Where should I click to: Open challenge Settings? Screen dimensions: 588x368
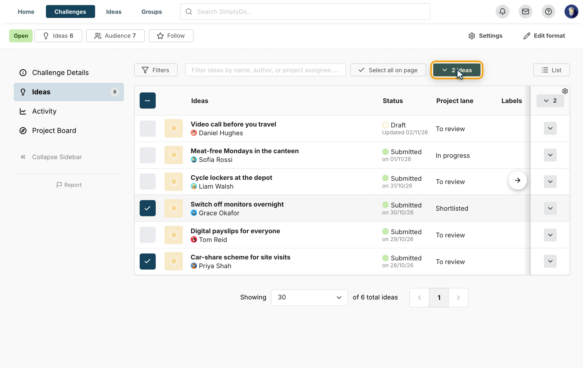tap(485, 36)
